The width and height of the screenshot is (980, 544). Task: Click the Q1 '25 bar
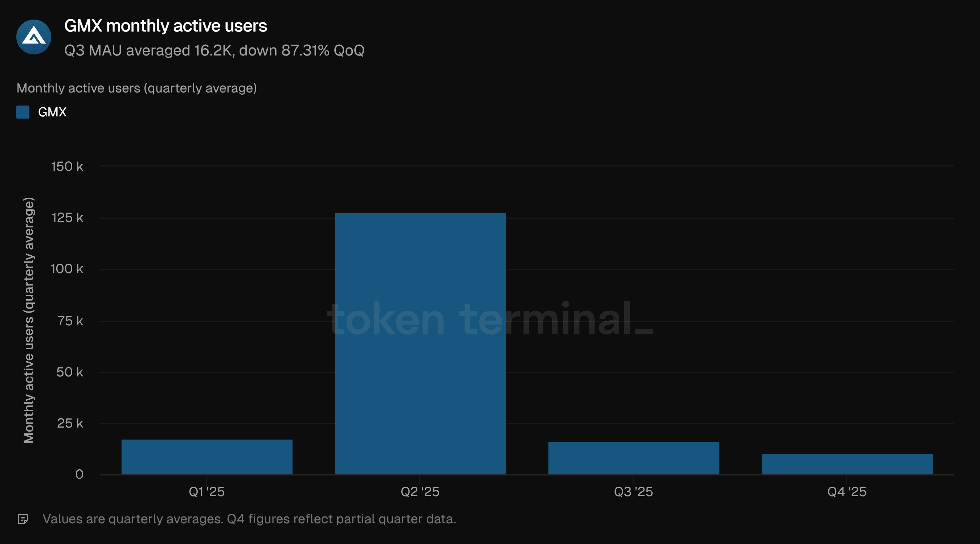tap(207, 457)
